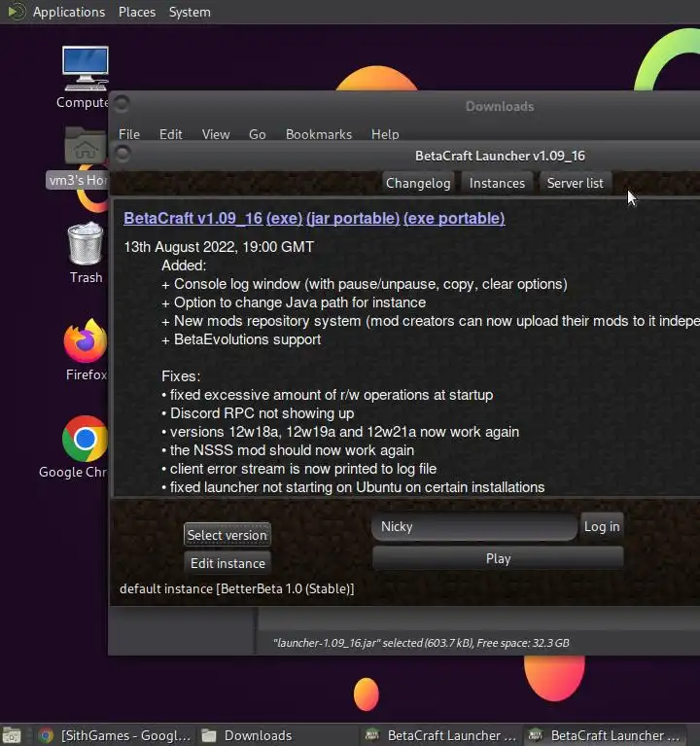Screen dimensions: 700x746
Task: Open the Applications menu
Action: (x=68, y=12)
